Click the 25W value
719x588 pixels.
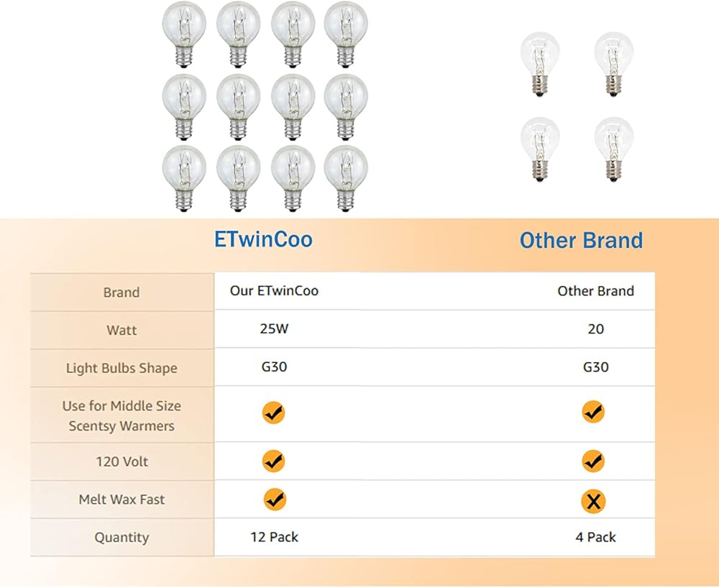click(x=274, y=329)
